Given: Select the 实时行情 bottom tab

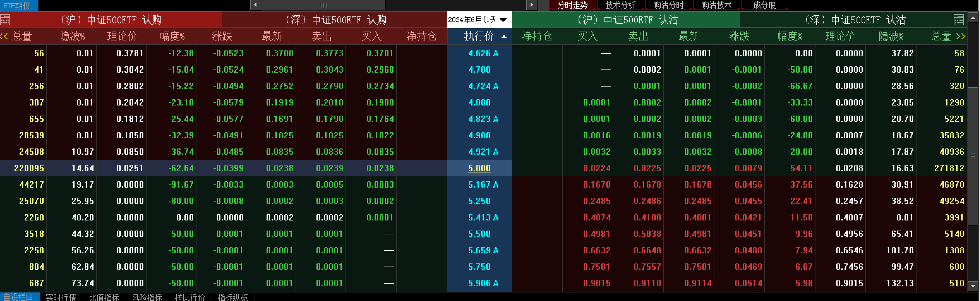Looking at the screenshot, I should click(x=61, y=297).
